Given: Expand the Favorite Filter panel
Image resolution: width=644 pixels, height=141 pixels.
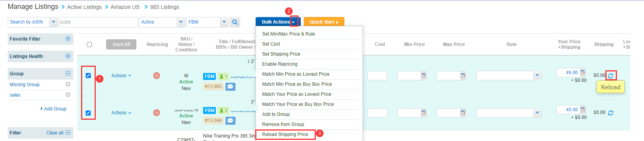Looking at the screenshot, I should click(x=68, y=39).
